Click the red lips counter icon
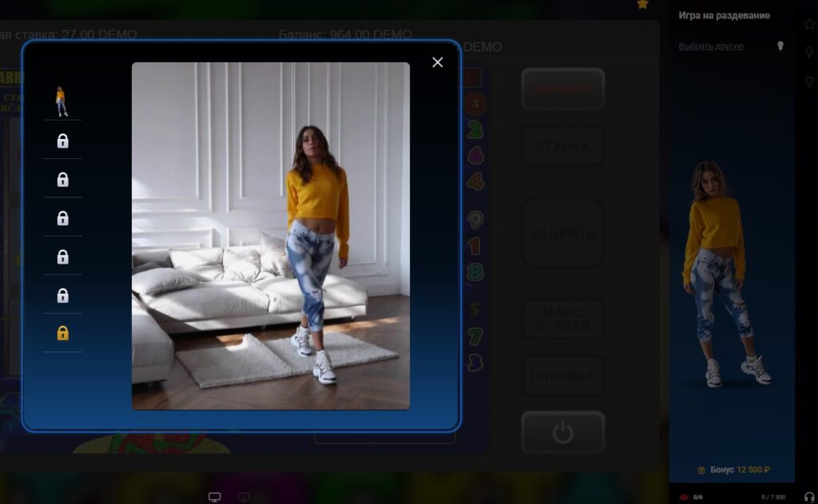Image resolution: width=818 pixels, height=504 pixels. point(684,497)
